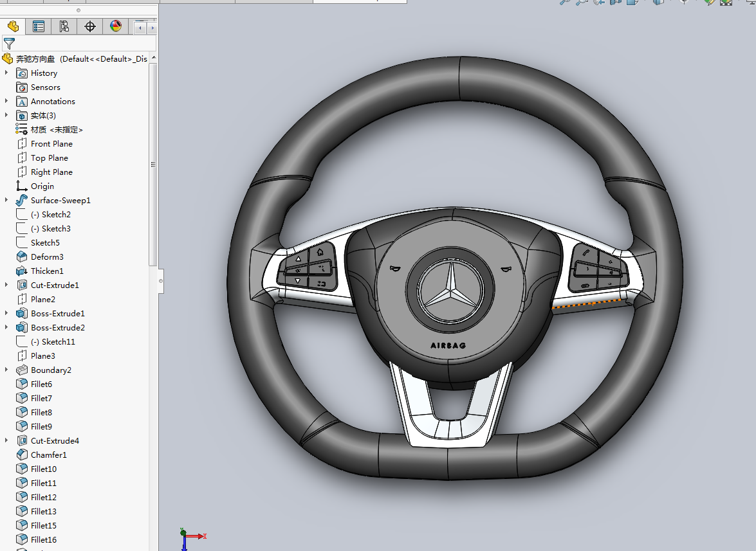Click the Mercedes star emblem on the model
Viewport: 756px width, 551px height.
click(451, 291)
